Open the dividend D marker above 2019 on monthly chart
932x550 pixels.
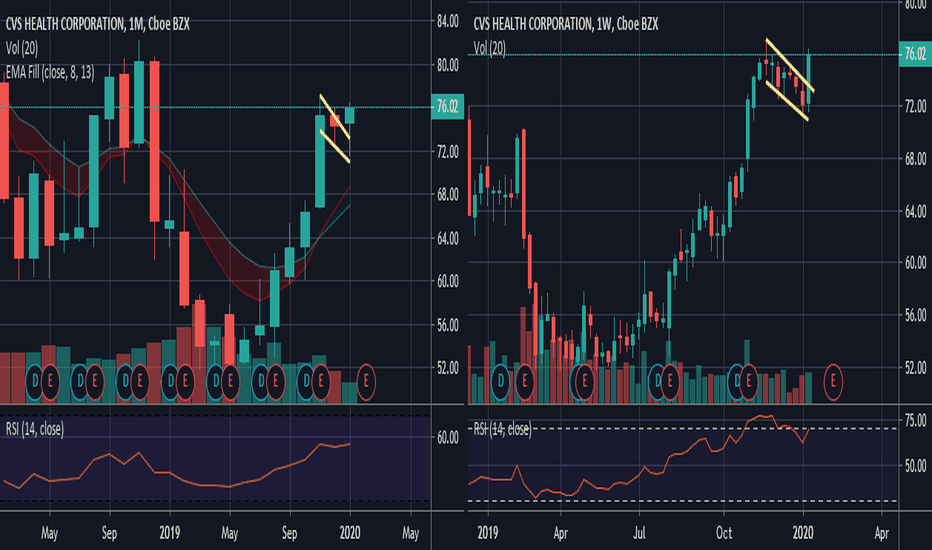170,381
